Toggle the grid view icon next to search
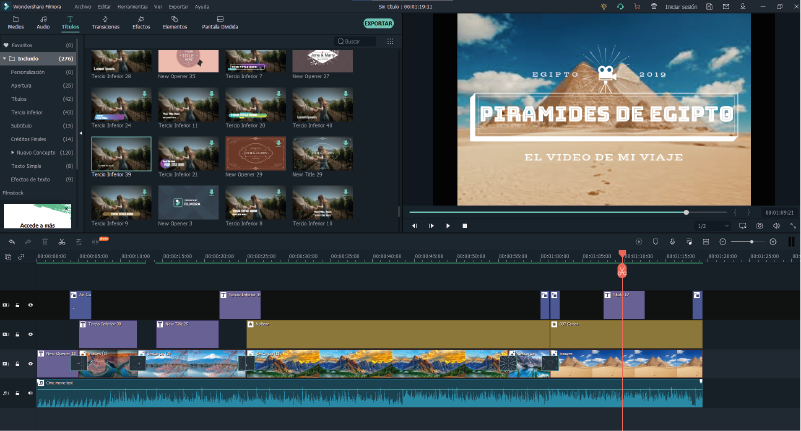 [x=390, y=41]
